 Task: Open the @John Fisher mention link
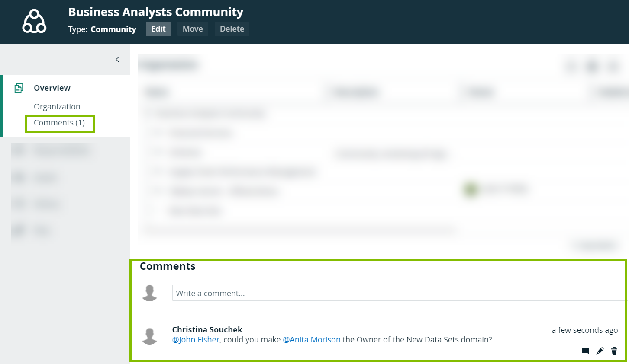(196, 340)
